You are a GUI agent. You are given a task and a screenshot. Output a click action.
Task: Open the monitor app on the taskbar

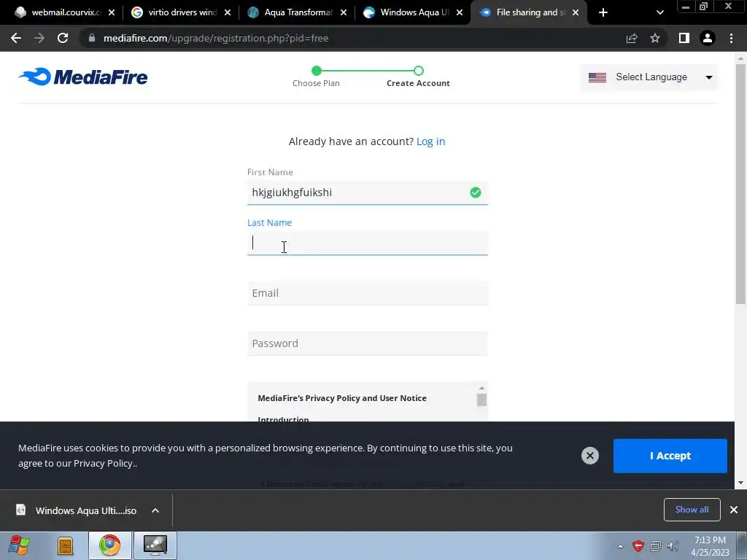pos(155,545)
